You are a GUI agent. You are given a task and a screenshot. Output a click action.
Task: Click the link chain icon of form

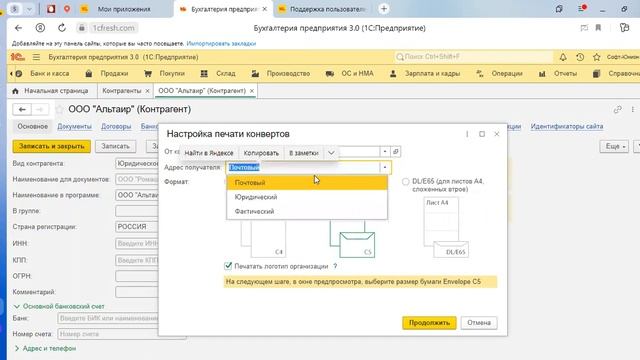(x=617, y=109)
